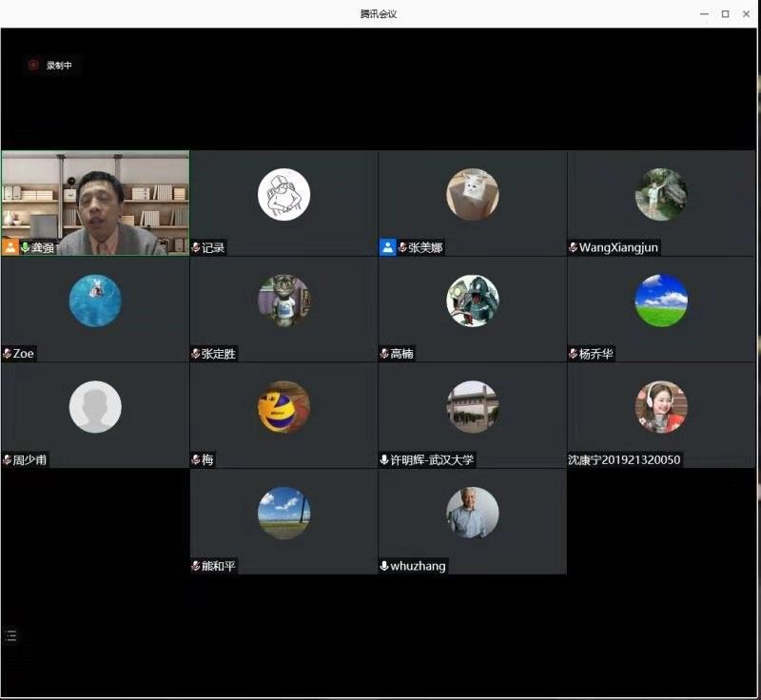
Task: Click the volleyball avatar of 梅
Action: [283, 407]
